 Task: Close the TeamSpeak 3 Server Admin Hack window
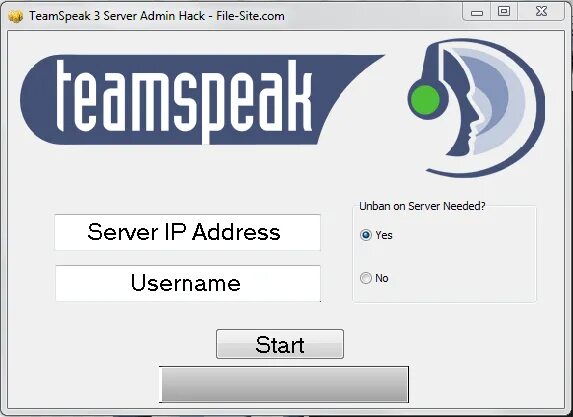(541, 12)
